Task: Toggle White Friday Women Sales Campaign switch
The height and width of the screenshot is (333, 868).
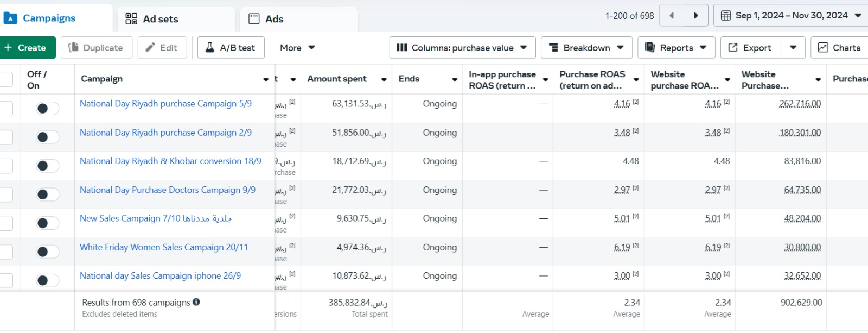Action: 47,252
